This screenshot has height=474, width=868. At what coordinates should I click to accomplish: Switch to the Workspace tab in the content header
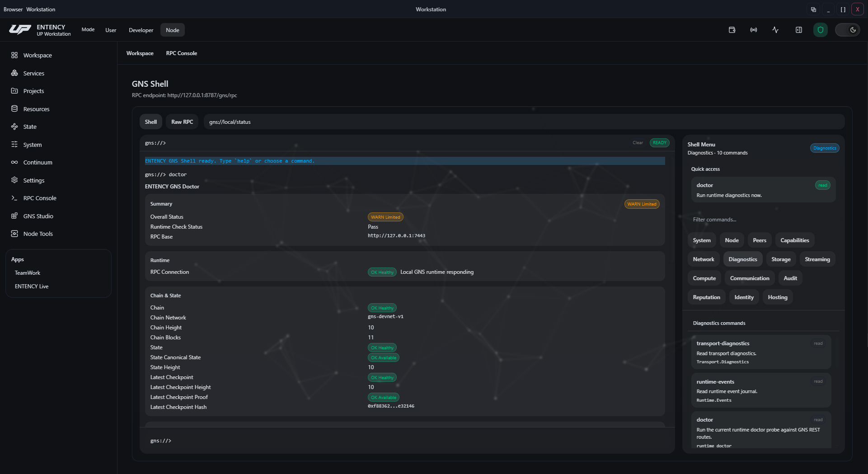point(140,53)
